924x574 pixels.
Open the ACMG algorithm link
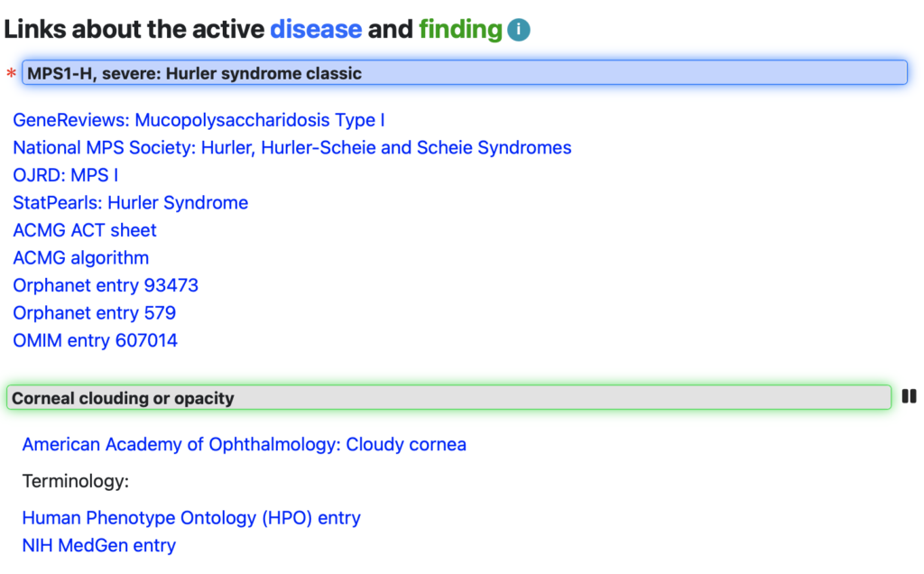tap(80, 258)
